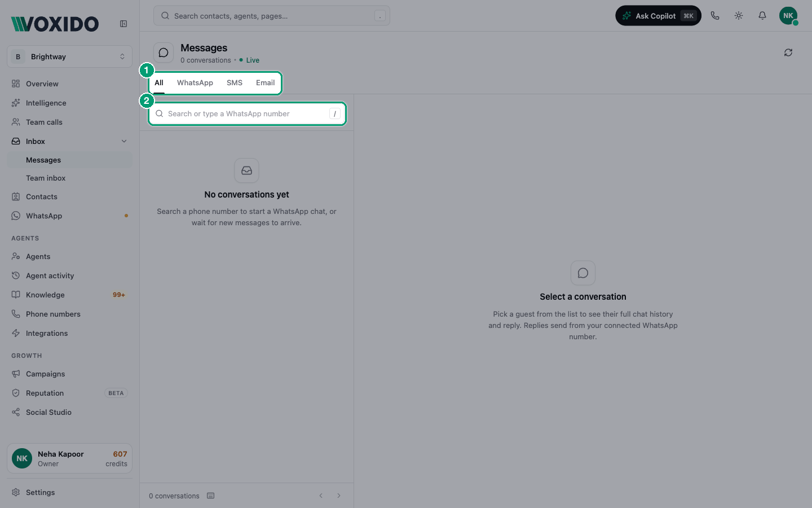This screenshot has height=508, width=812.
Task: Click the Ask Copilot button
Action: [x=658, y=16]
